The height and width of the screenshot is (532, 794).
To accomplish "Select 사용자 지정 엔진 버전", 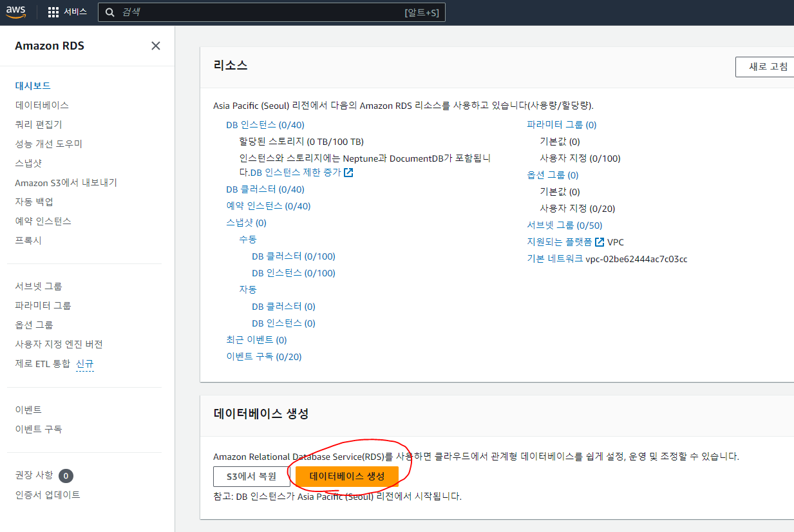I will [59, 344].
